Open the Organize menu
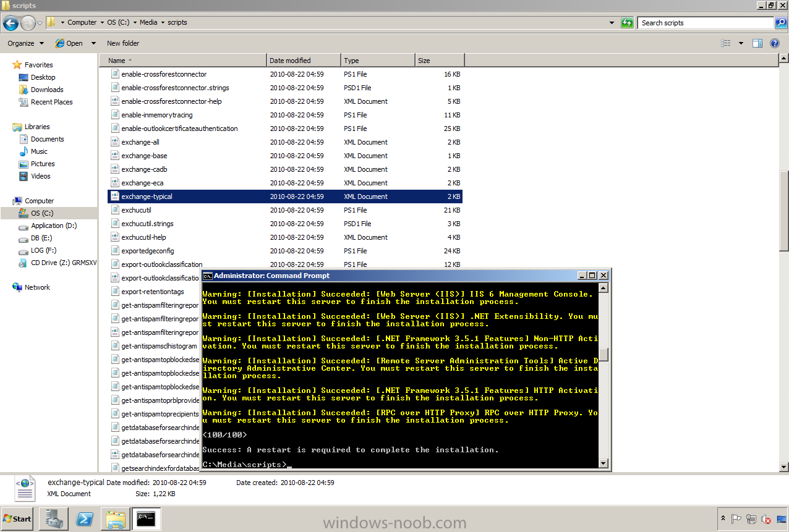Image resolution: width=789 pixels, height=532 pixels. pyautogui.click(x=26, y=43)
